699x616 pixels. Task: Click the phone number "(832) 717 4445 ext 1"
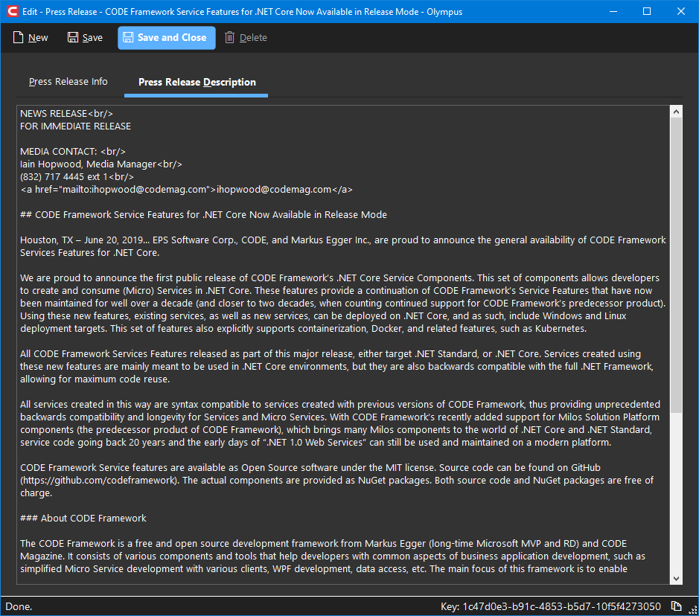65,177
